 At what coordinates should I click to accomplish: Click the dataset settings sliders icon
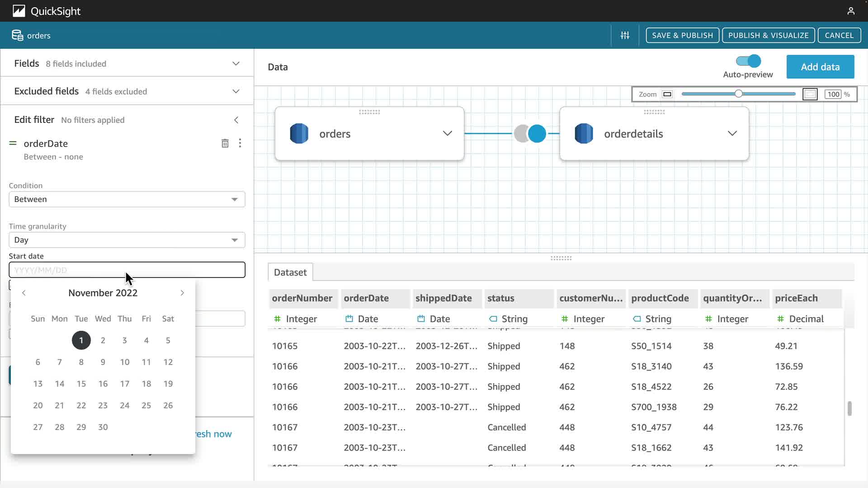click(625, 35)
